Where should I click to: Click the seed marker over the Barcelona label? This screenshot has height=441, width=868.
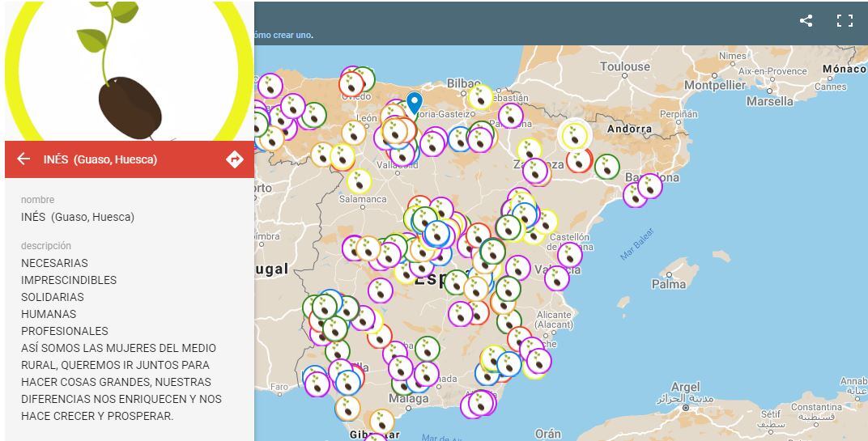point(649,186)
